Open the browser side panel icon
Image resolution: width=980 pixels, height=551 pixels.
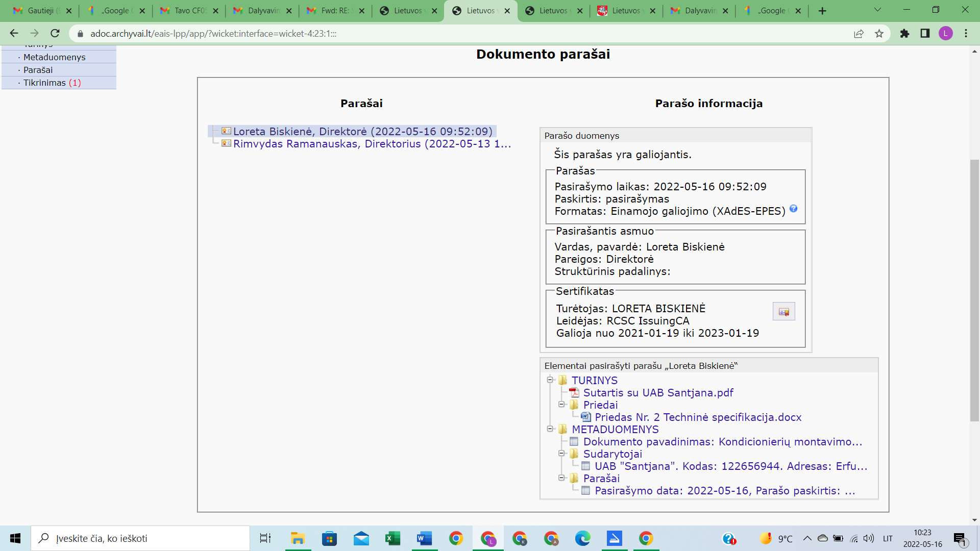[x=925, y=34]
